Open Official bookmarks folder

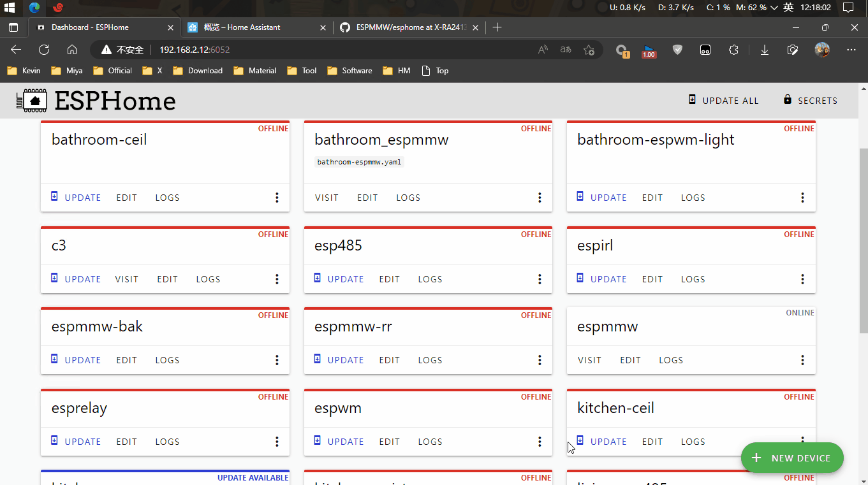tap(112, 71)
